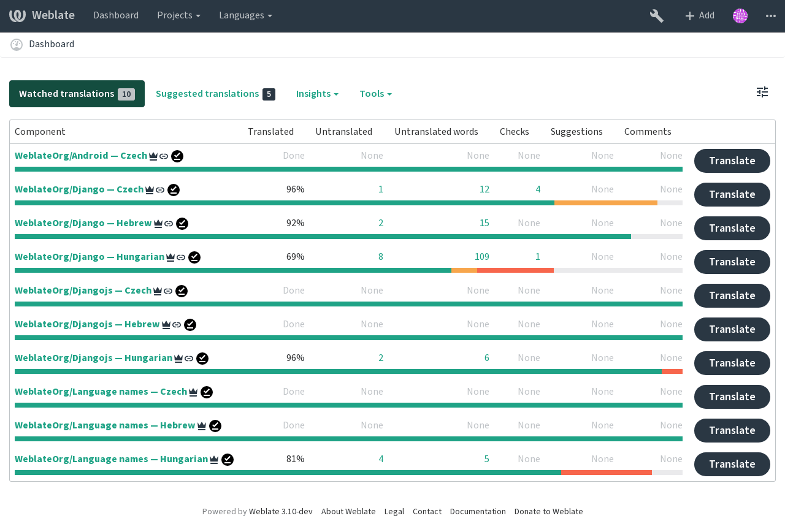Click the dashboard gauge icon in breadcrumb

[x=17, y=45]
